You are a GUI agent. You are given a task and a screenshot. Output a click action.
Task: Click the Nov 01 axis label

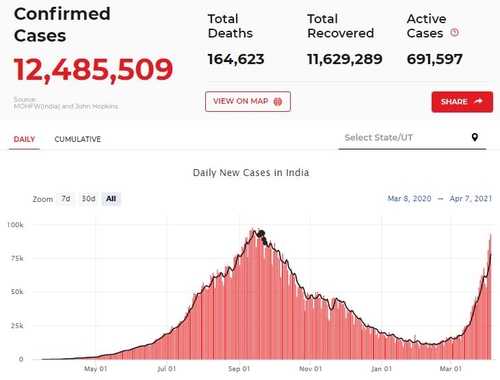click(310, 369)
